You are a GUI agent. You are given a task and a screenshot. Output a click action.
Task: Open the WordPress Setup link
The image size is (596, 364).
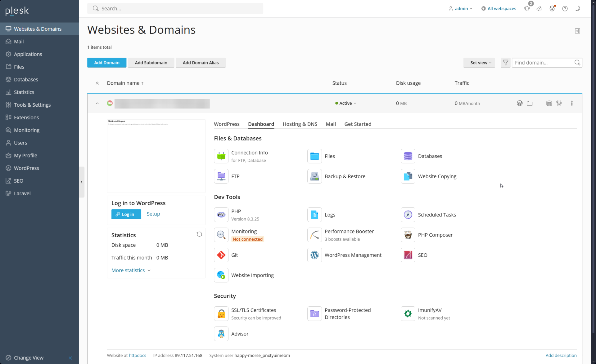153,214
